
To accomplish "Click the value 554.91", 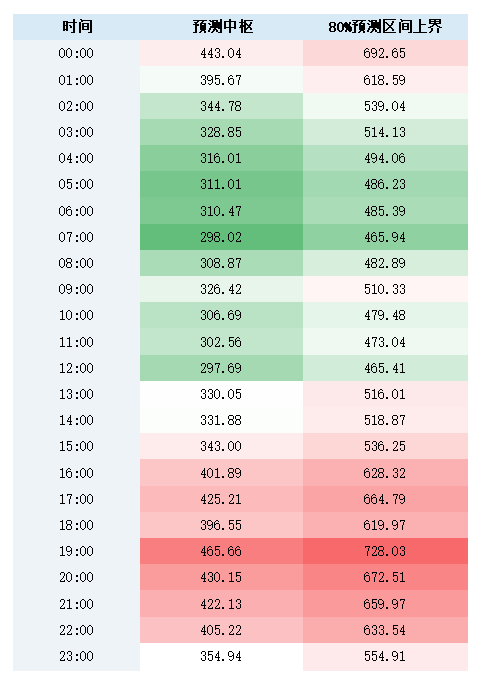I will pyautogui.click(x=385, y=656).
